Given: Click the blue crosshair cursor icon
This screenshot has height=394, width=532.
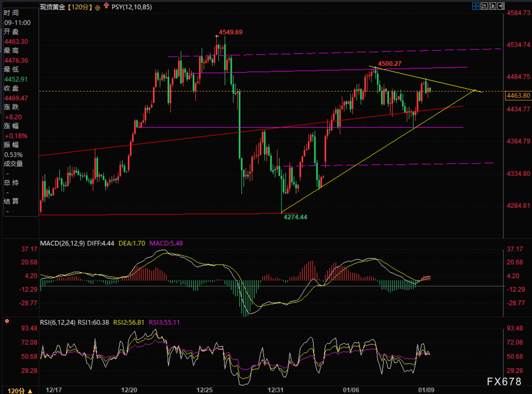Looking at the screenshot, I should coord(475,6).
